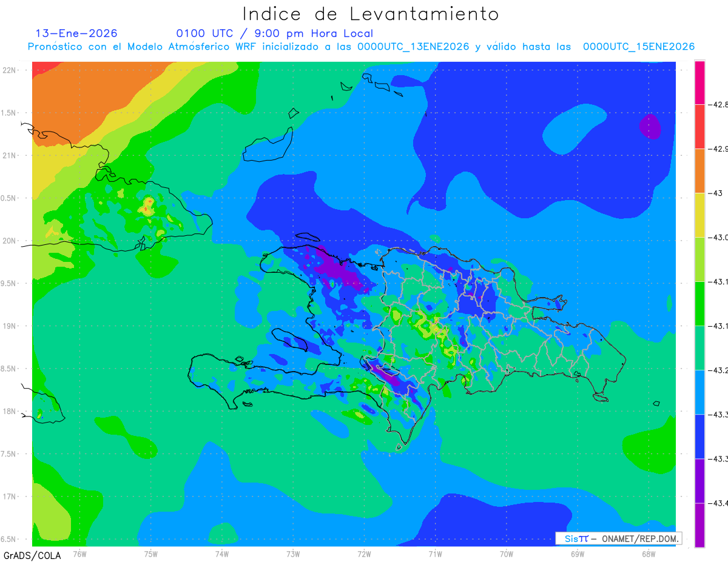The height and width of the screenshot is (562, 728).
Task: Pick the orange swatch in colorbar
Action: (x=699, y=170)
